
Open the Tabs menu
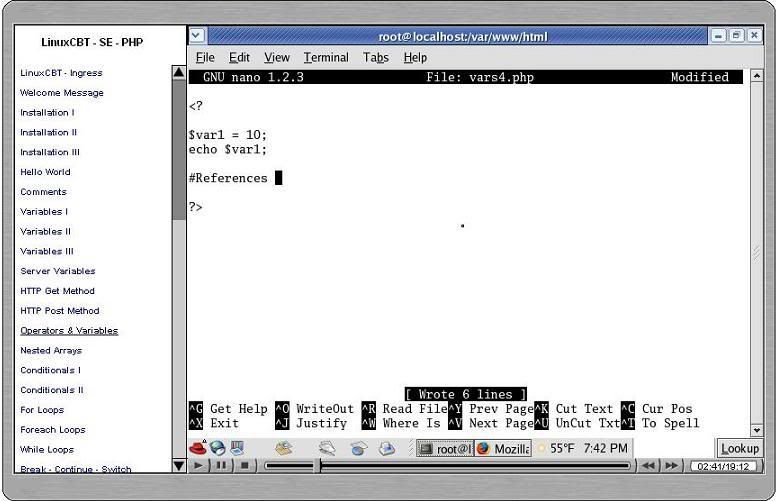coord(376,57)
